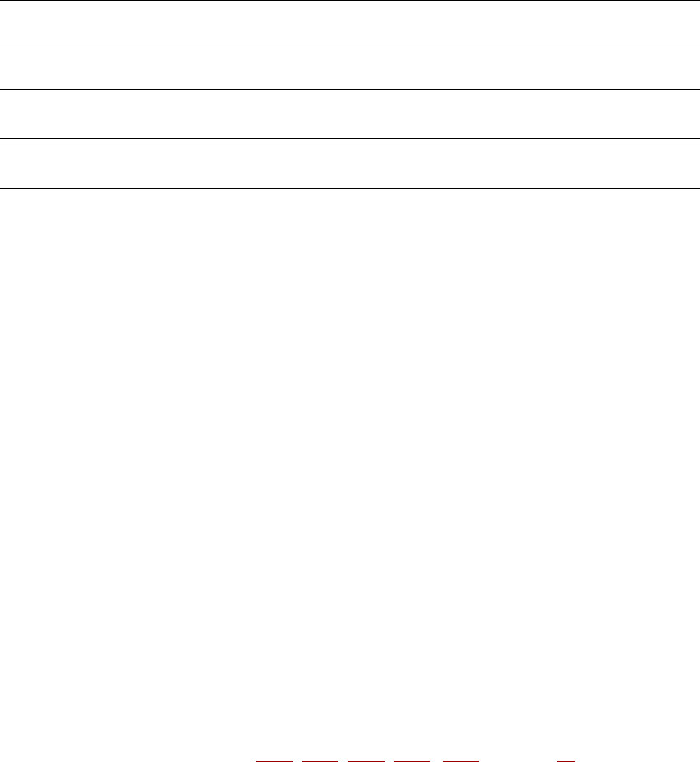Select the third empty lined row
The image size is (700, 762).
click(350, 115)
